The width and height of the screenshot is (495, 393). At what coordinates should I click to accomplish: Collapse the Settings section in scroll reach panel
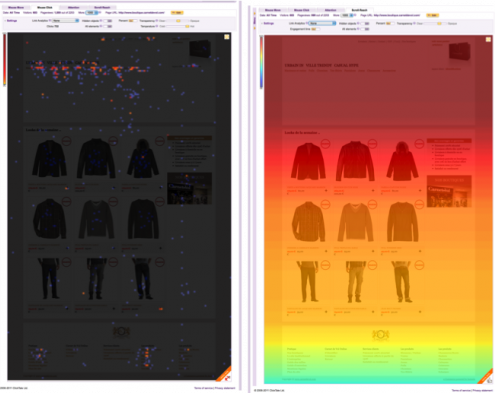267,23
